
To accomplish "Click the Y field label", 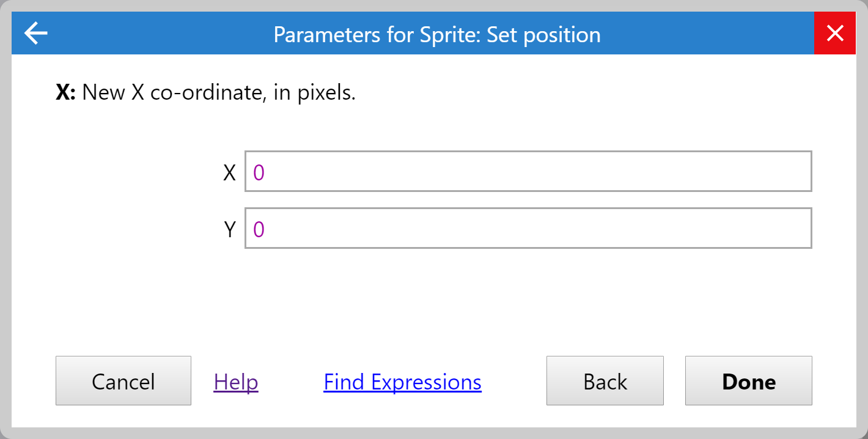I will coord(230,229).
